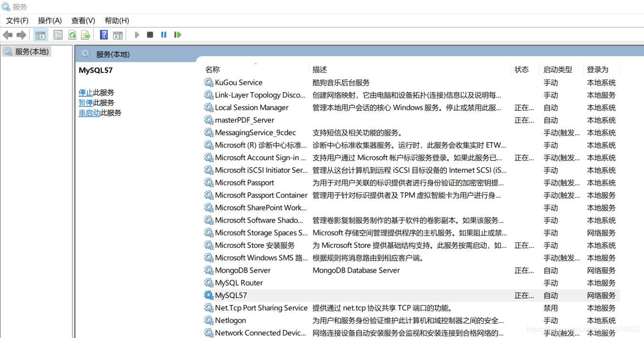Click the gear icon of Microsoft Passport row
Screen dimensions: 644x338
point(209,183)
